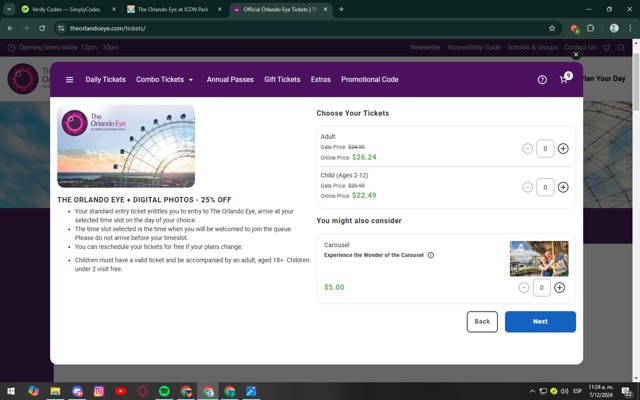Screen dimensions: 640x400
Task: Open the help question-mark icon
Action: (542, 80)
